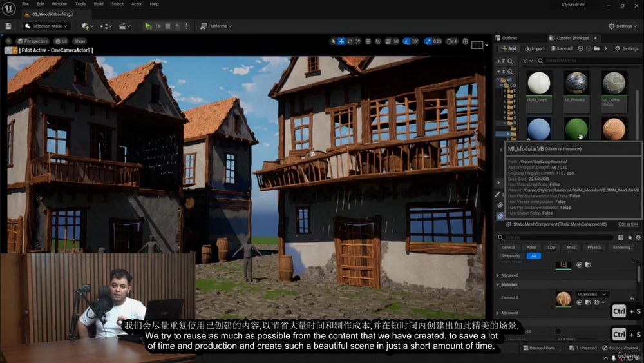Image resolution: width=644 pixels, height=363 pixels.
Task: Open the camera speed 4 setting
Action: click(x=452, y=41)
